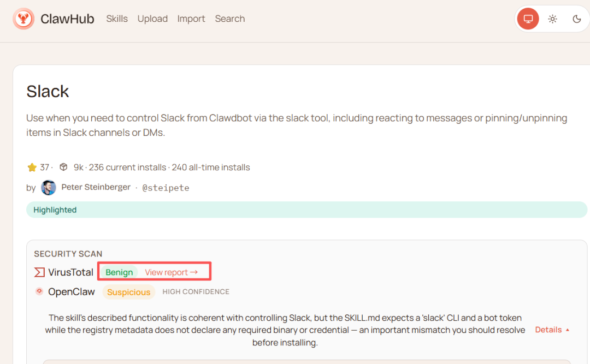Switch to light theme sun icon

pyautogui.click(x=552, y=19)
